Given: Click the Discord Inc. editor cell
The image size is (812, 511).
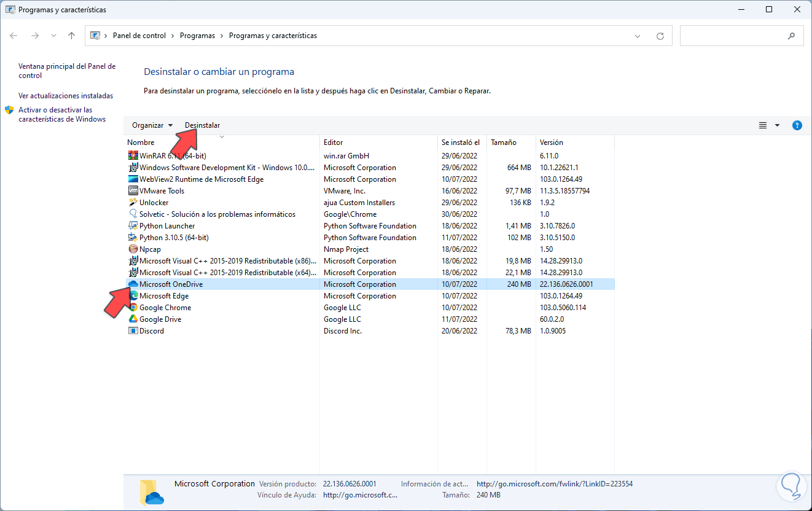Looking at the screenshot, I should (343, 331).
